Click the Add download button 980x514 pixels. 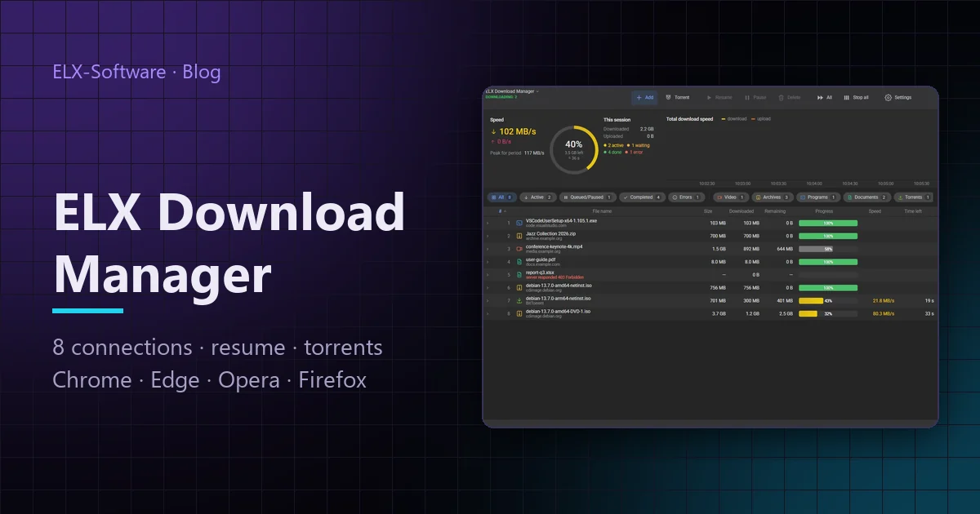(644, 97)
